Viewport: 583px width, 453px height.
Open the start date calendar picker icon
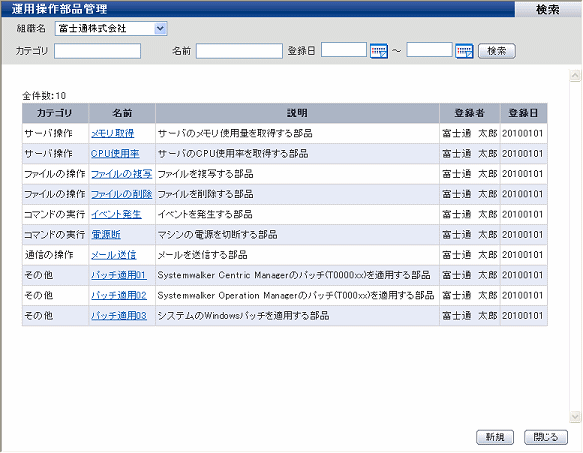(x=379, y=51)
